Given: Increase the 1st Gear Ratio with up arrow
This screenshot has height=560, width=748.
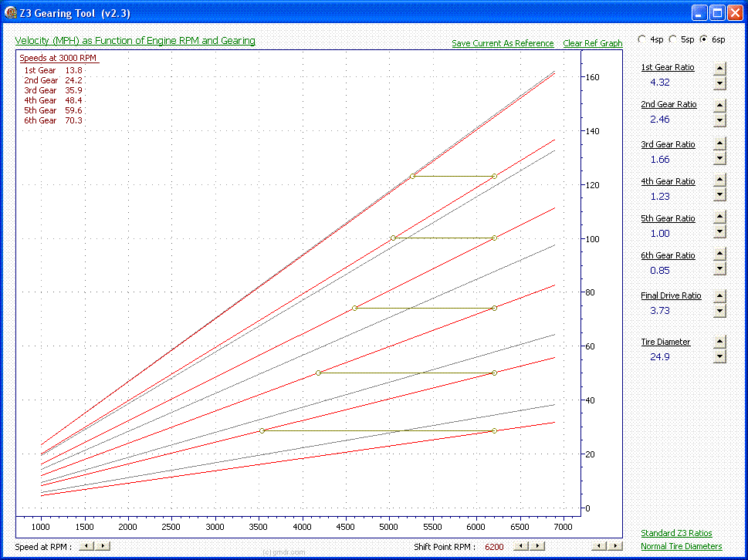Looking at the screenshot, I should pyautogui.click(x=719, y=67).
